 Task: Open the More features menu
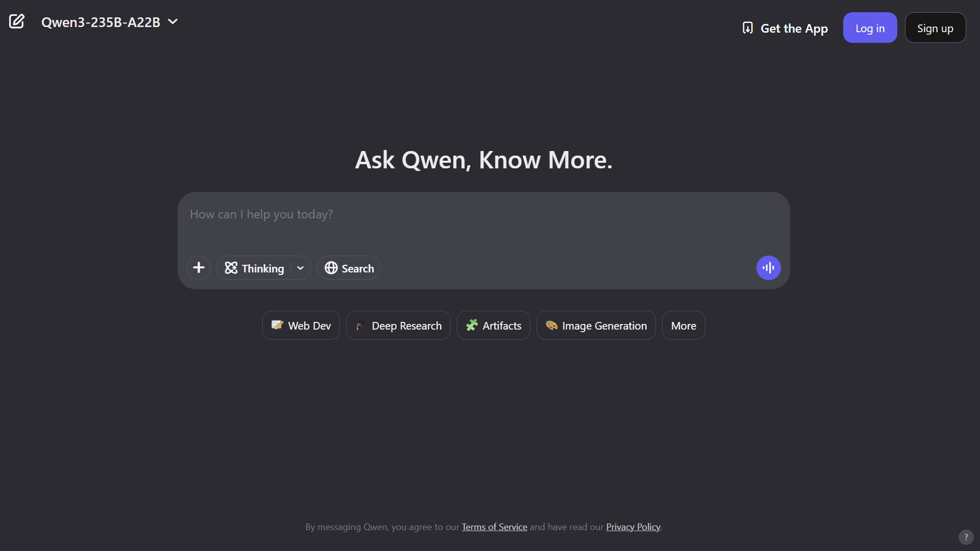tap(683, 325)
